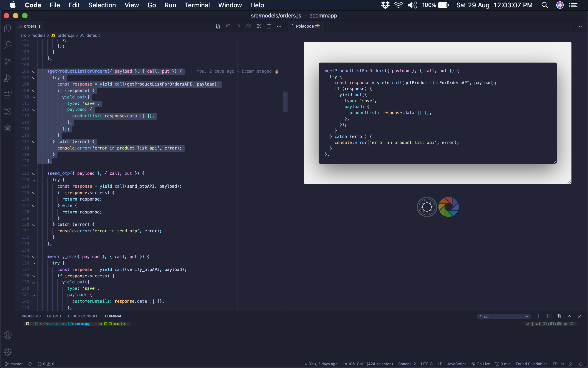Maximize the panel size with chevron up
Viewport: 588px width, 368px height.
click(569, 316)
